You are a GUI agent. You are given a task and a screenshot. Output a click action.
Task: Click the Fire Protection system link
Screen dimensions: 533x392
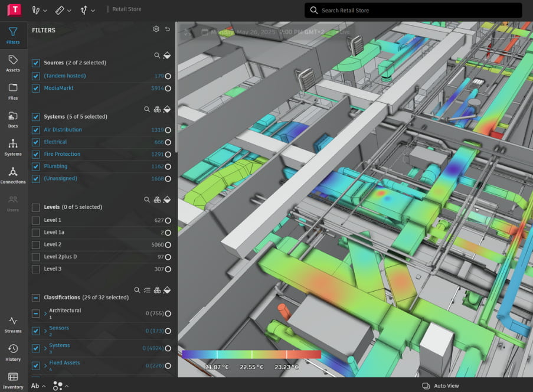point(62,154)
